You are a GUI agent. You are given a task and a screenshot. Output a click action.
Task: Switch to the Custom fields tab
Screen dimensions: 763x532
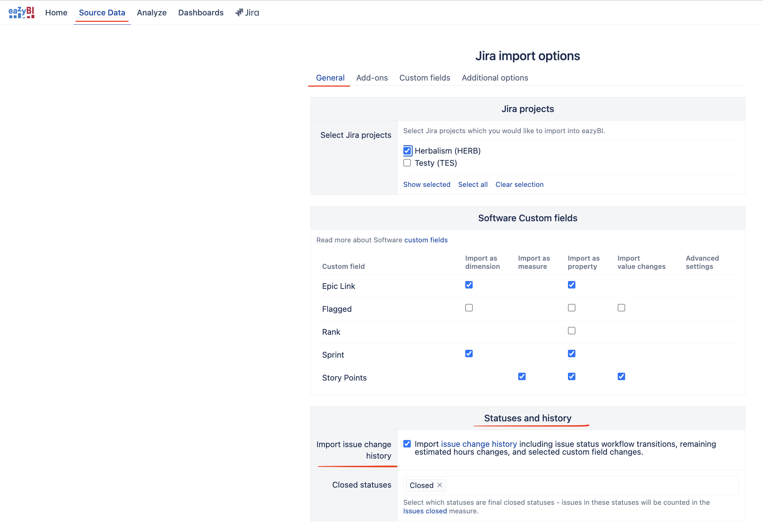[425, 78]
